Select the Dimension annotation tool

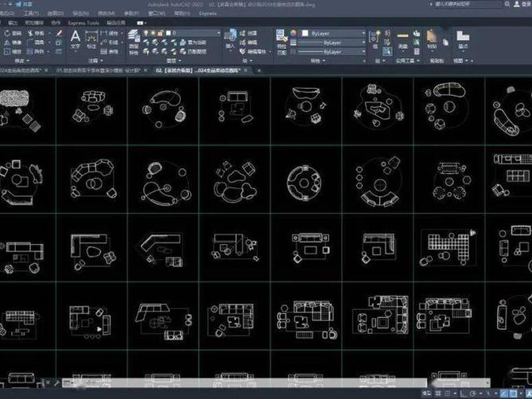(91, 40)
